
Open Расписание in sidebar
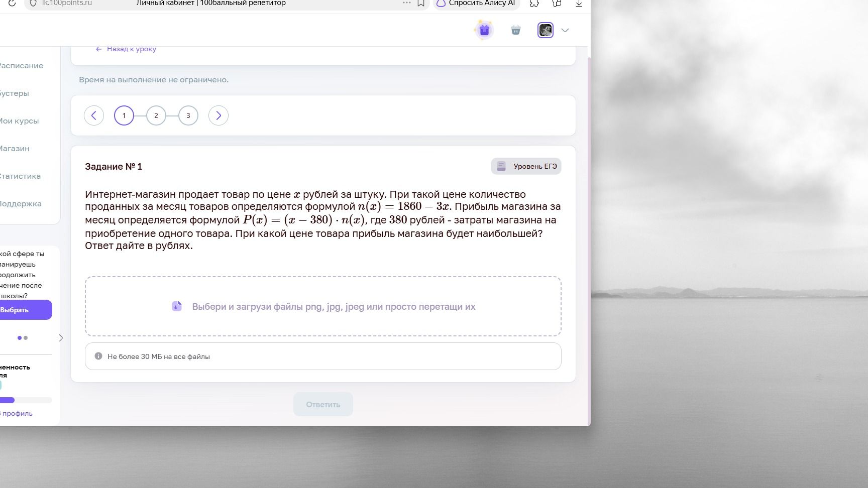[21, 66]
